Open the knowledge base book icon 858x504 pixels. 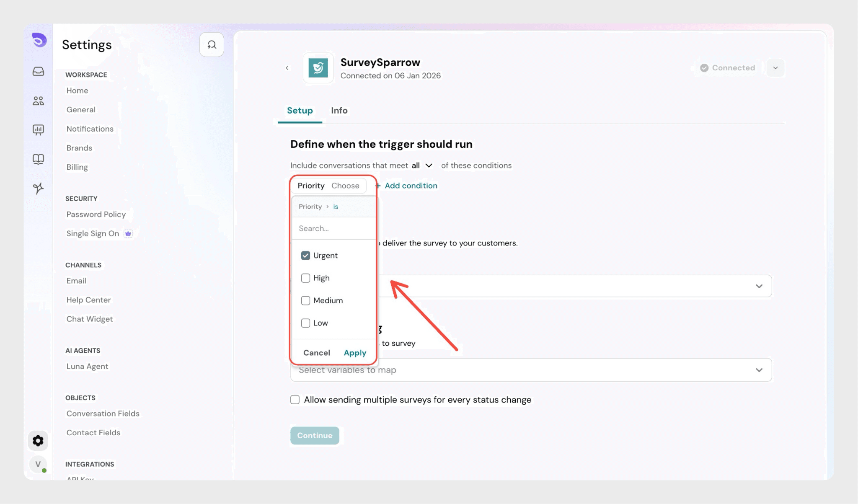point(38,159)
